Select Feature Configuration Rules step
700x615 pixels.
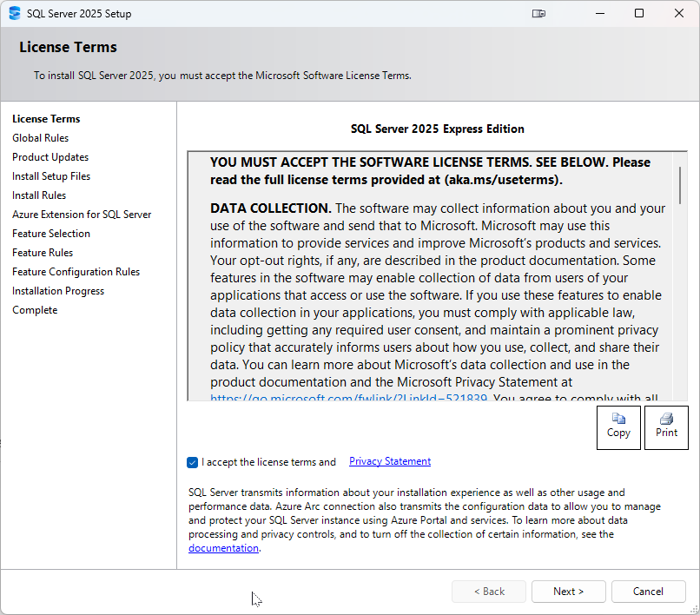click(76, 272)
